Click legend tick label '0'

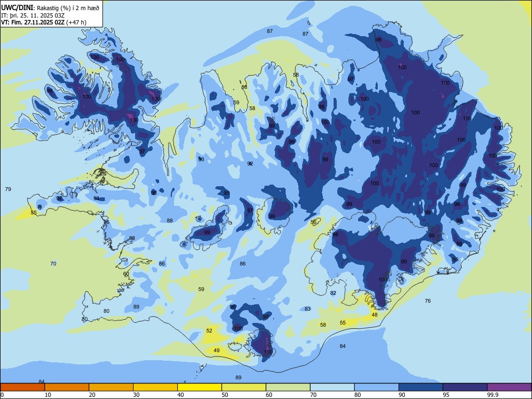pyautogui.click(x=2, y=395)
